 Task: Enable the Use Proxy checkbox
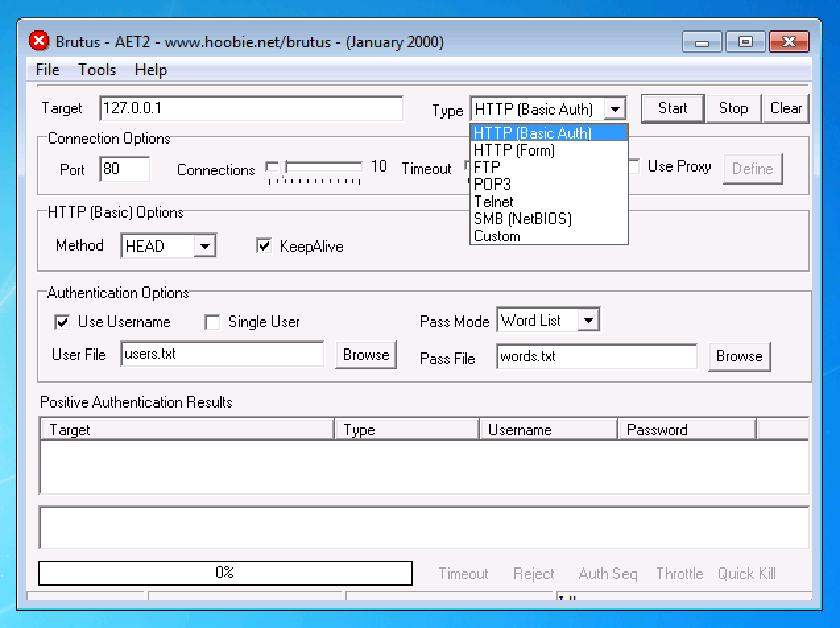click(633, 167)
